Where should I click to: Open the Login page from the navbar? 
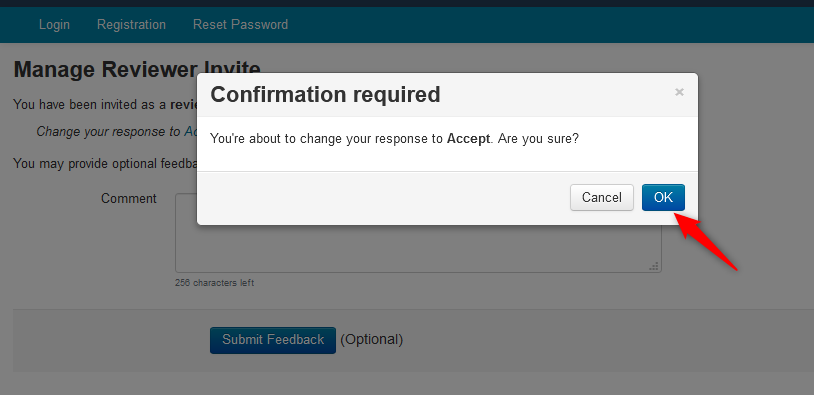pos(54,24)
